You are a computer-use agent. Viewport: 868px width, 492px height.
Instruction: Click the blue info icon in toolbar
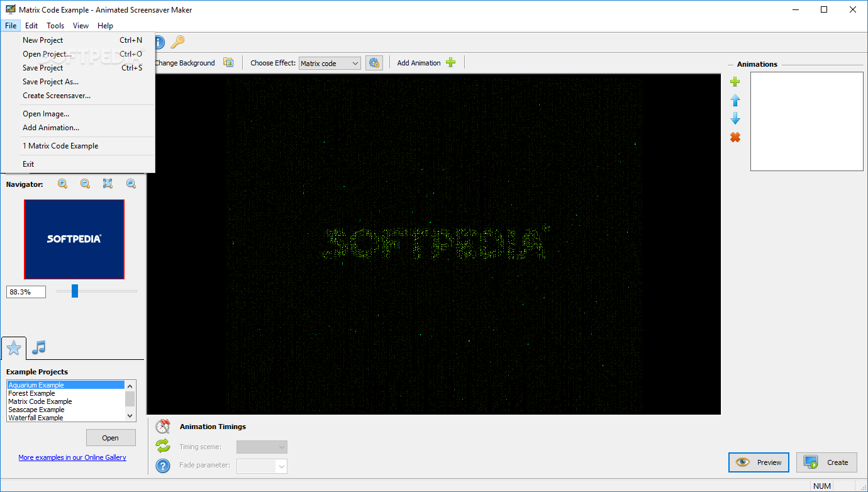tap(159, 42)
